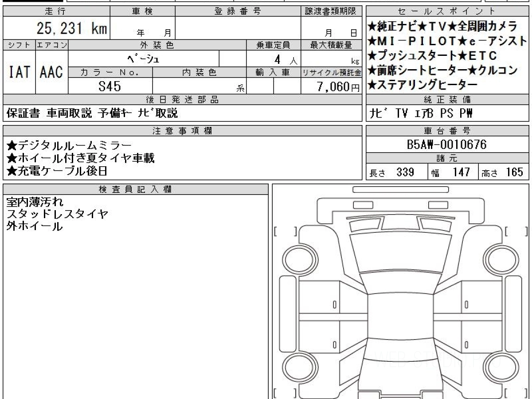
Task: Select the exterior color ベージュ
Action: (143, 58)
